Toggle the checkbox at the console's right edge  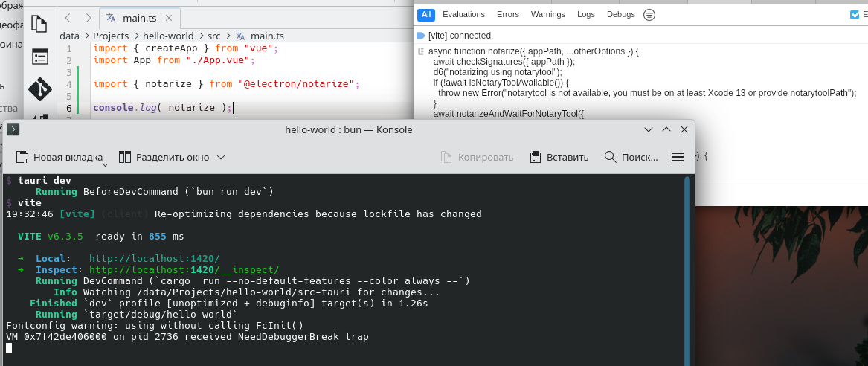(x=855, y=15)
